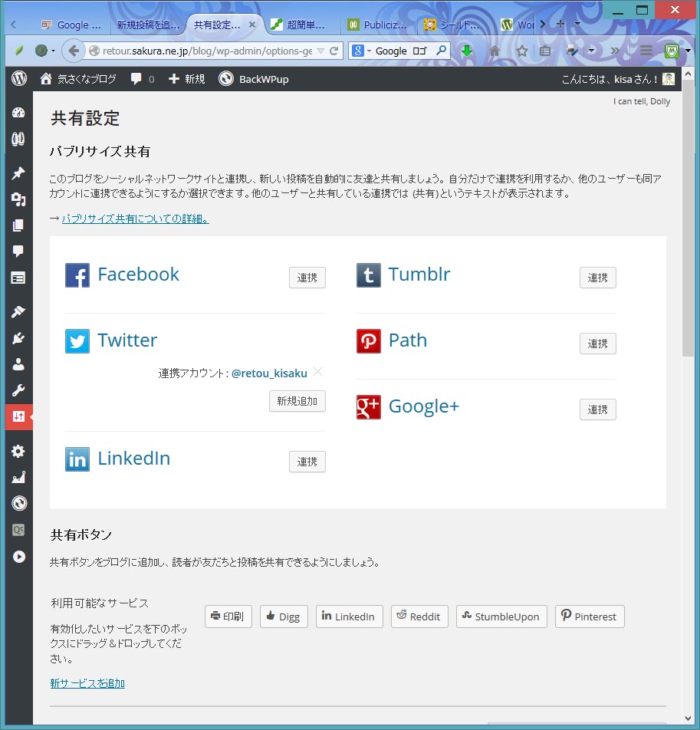Open the Dashboard gauge icon in sidebar

click(18, 113)
